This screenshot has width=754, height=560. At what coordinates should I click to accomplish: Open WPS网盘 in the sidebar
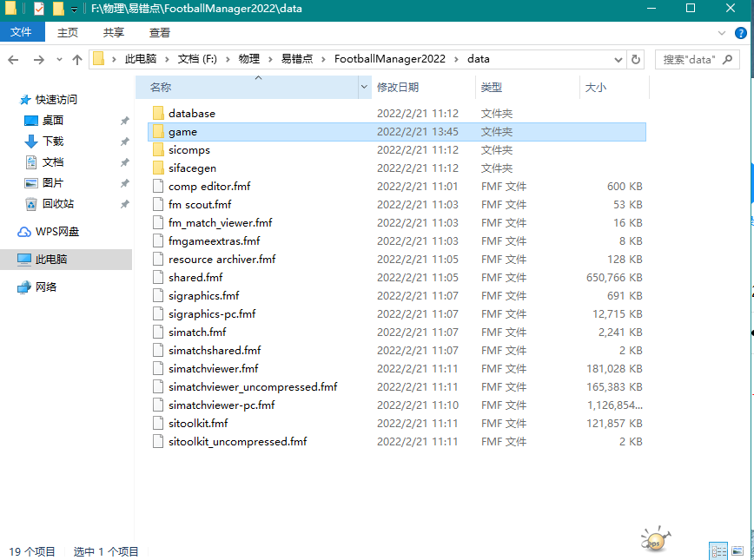tap(56, 232)
